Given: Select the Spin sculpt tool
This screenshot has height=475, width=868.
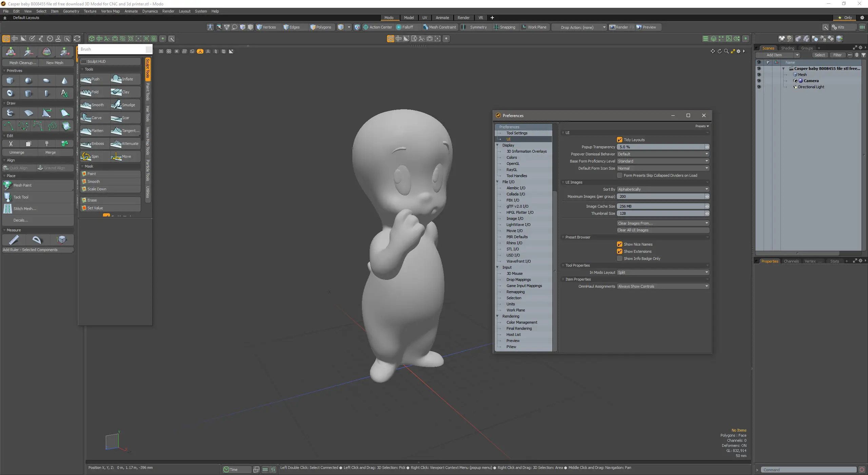Looking at the screenshot, I should tap(93, 156).
